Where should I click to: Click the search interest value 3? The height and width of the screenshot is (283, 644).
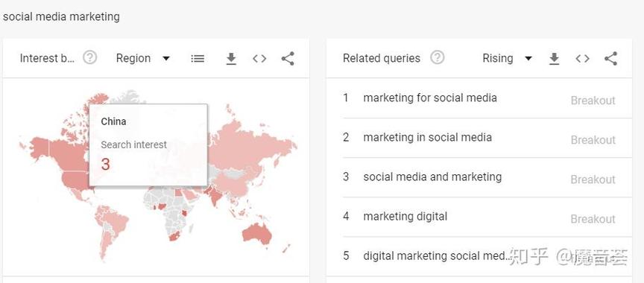(x=106, y=165)
